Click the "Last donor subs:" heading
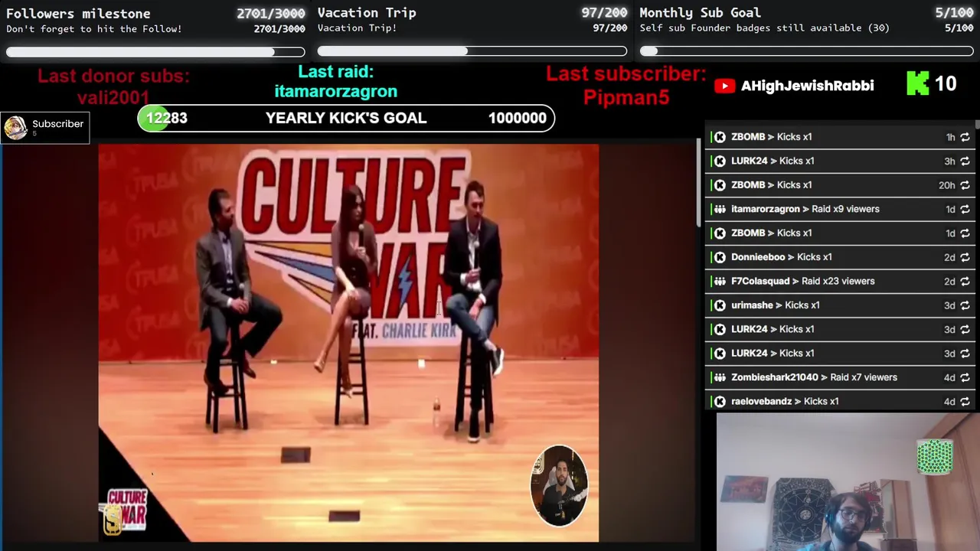 pos(113,76)
